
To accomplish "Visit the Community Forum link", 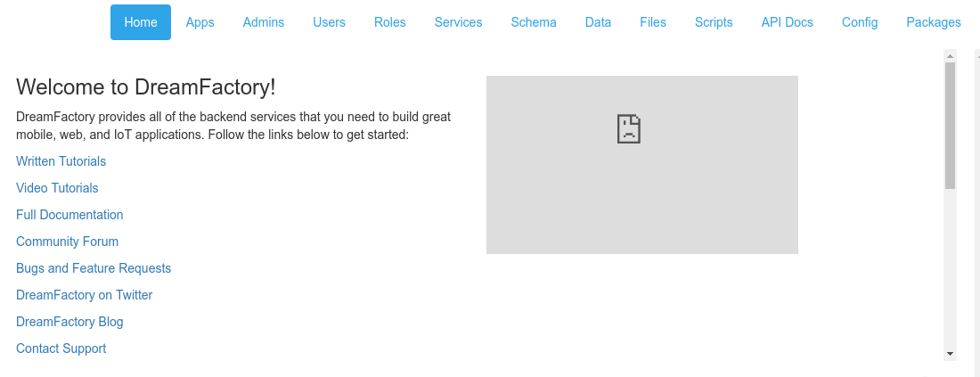I will coord(67,242).
